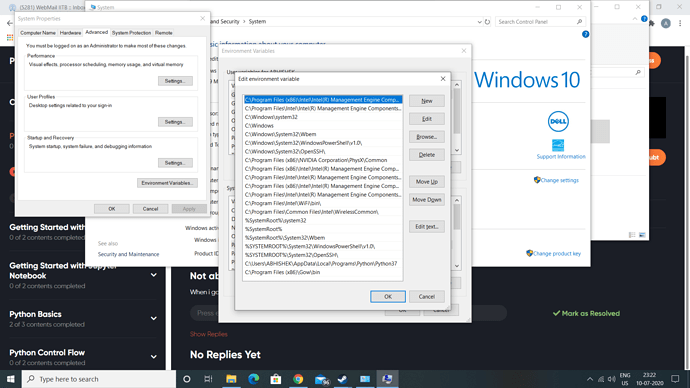The image size is (690, 388).
Task: Select the C:\Windows\system32 path entry
Action: pyautogui.click(x=323, y=117)
